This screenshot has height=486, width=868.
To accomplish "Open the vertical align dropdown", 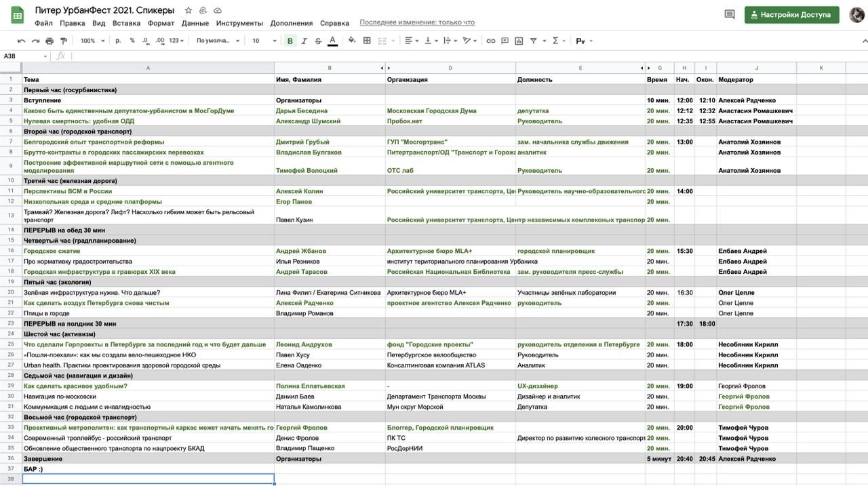I will point(431,41).
